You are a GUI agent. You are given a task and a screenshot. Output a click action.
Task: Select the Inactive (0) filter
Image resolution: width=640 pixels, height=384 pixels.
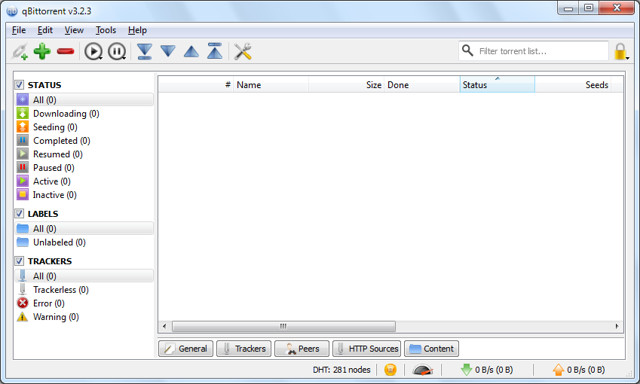84,195
